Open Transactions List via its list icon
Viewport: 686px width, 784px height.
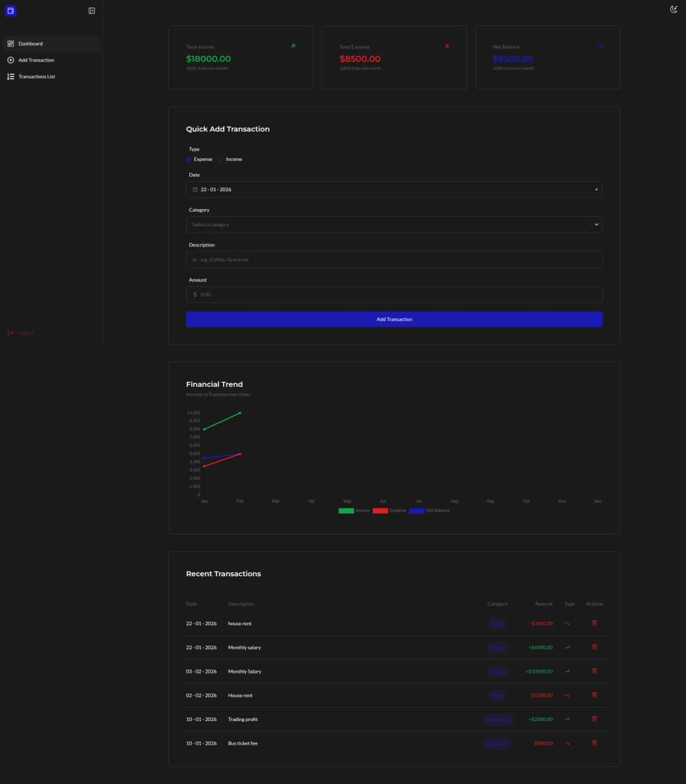(x=10, y=76)
